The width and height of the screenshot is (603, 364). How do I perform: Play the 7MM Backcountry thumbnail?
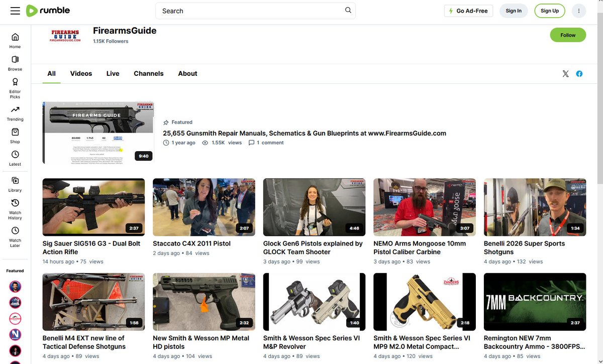[x=535, y=302]
